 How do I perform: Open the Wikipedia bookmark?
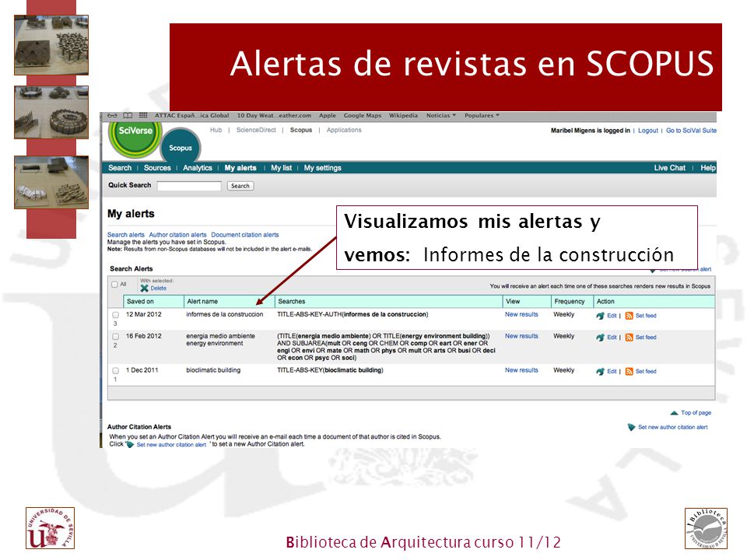click(403, 116)
